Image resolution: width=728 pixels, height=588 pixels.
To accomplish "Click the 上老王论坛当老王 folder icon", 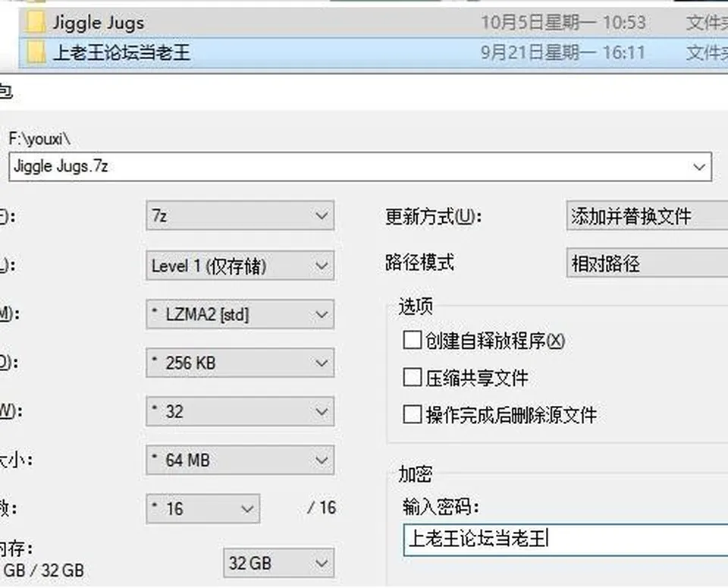I will tap(36, 52).
